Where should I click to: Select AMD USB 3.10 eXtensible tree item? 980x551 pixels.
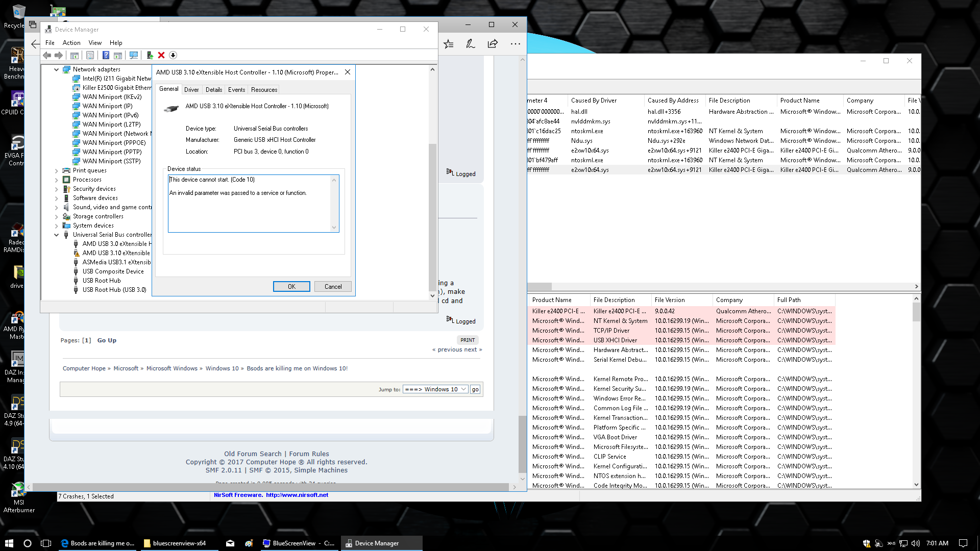[116, 253]
